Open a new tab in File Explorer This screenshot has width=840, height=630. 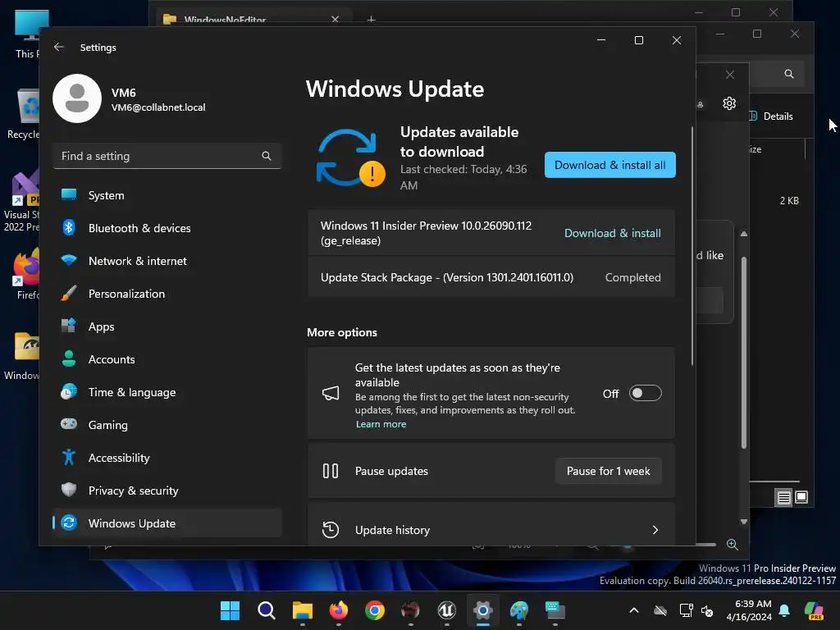[x=371, y=20]
